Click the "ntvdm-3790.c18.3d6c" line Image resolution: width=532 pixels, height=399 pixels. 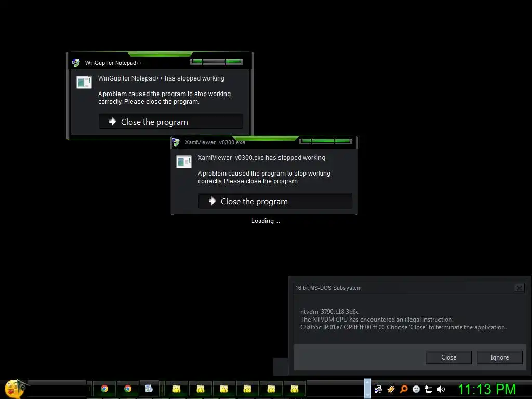coord(329,312)
